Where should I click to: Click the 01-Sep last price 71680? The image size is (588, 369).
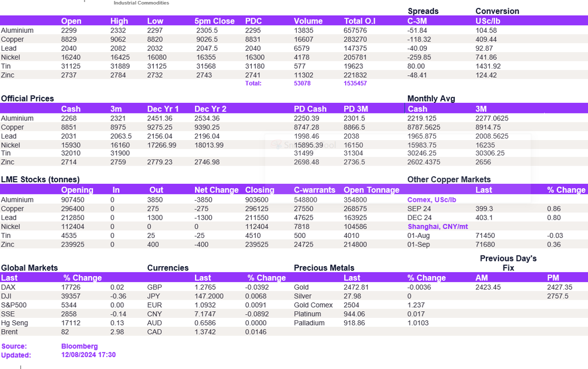tap(485, 245)
